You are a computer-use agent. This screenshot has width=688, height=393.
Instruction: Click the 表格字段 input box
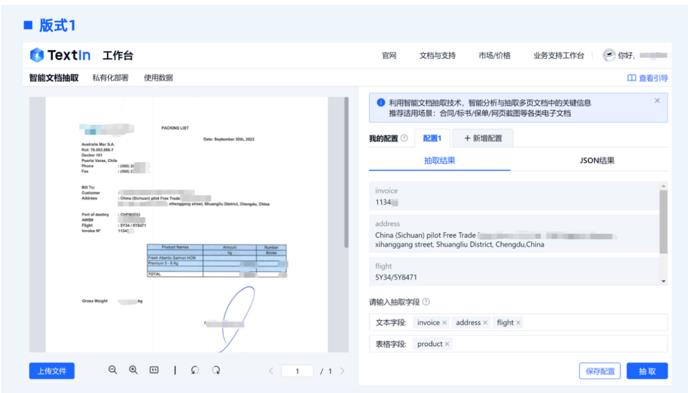pyautogui.click(x=518, y=344)
